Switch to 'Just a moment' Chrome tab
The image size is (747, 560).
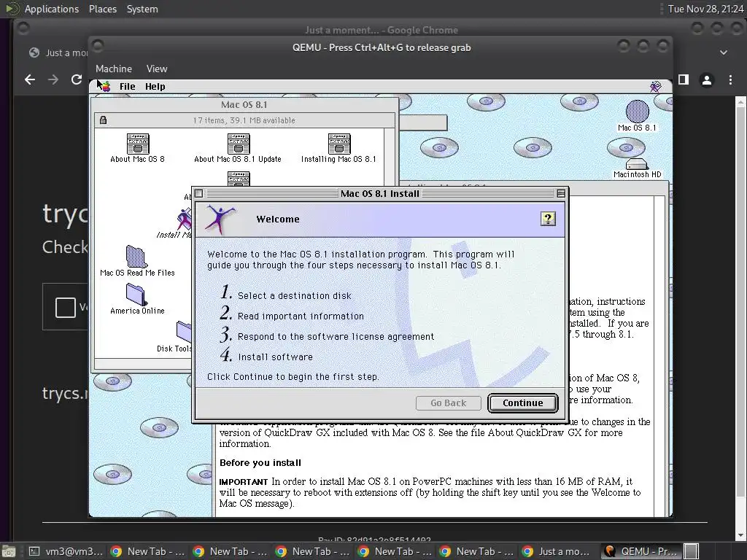[x=57, y=52]
